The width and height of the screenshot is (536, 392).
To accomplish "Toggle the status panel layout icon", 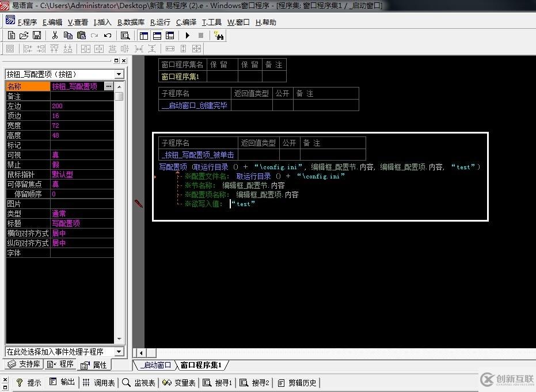I will 157,36.
